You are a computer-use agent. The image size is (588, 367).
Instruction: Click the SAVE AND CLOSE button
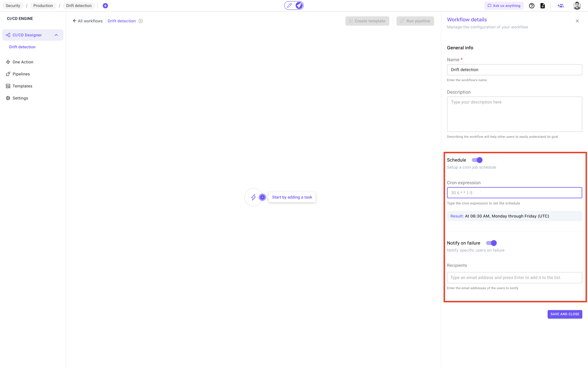(565, 314)
